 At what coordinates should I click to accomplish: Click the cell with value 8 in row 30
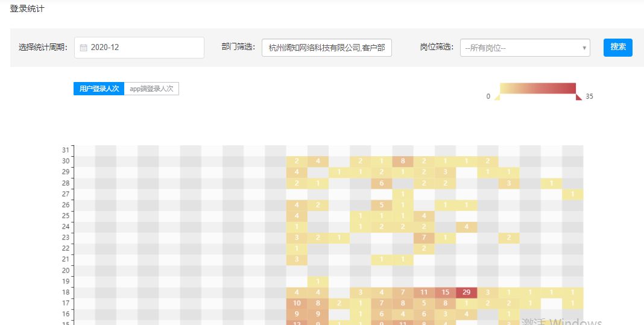pos(403,161)
